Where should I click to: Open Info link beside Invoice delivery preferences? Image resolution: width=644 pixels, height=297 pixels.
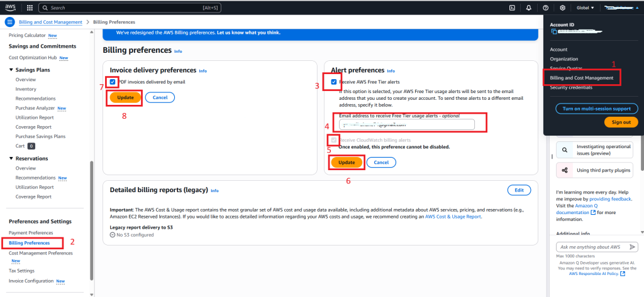click(x=203, y=71)
